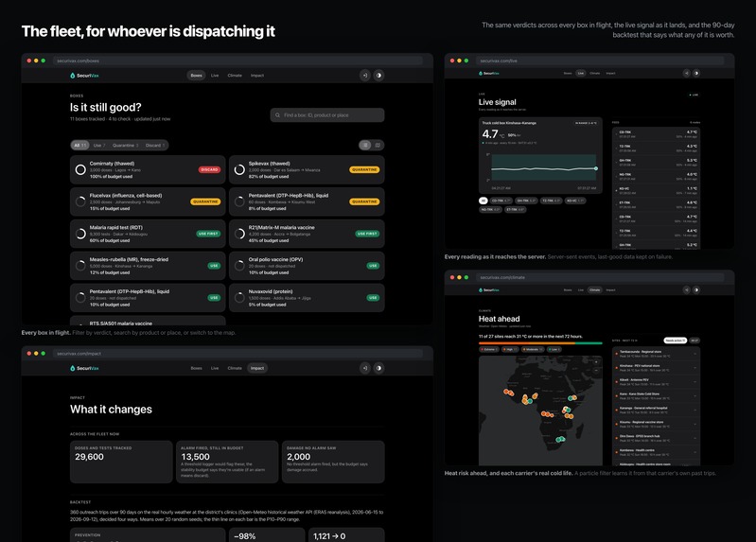The height and width of the screenshot is (542, 756).
Task: Expand the Tambacounda Regional store row
Action: pyautogui.click(x=657, y=354)
